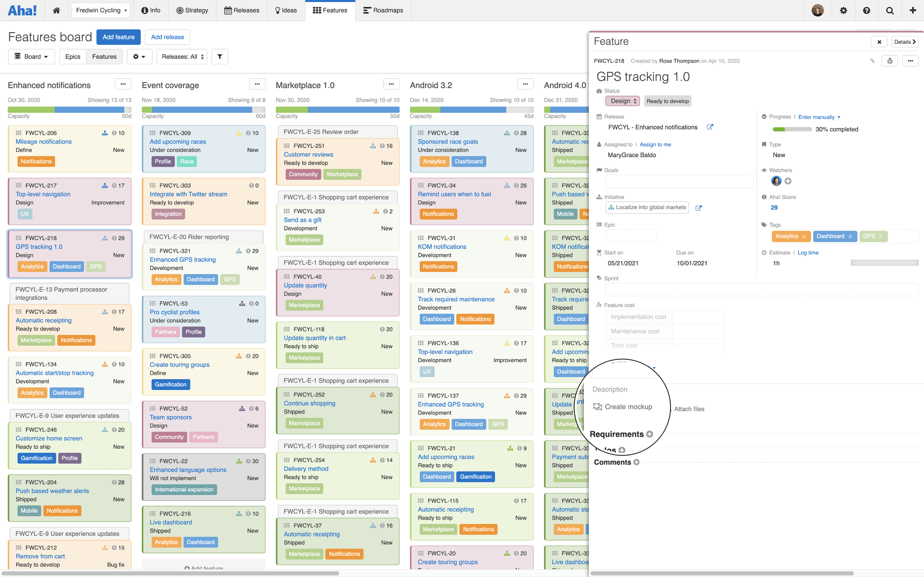Image resolution: width=924 pixels, height=577 pixels.
Task: Click the Assign to me link
Action: (x=655, y=144)
